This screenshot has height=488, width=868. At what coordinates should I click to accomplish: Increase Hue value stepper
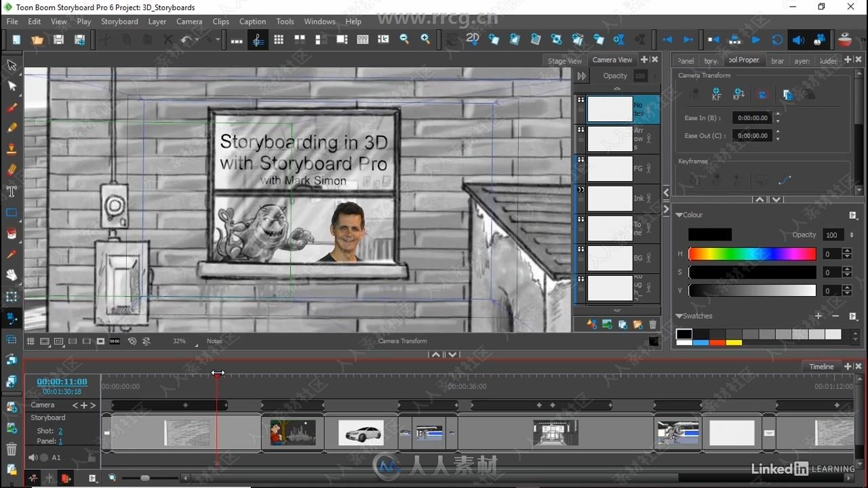click(x=847, y=251)
